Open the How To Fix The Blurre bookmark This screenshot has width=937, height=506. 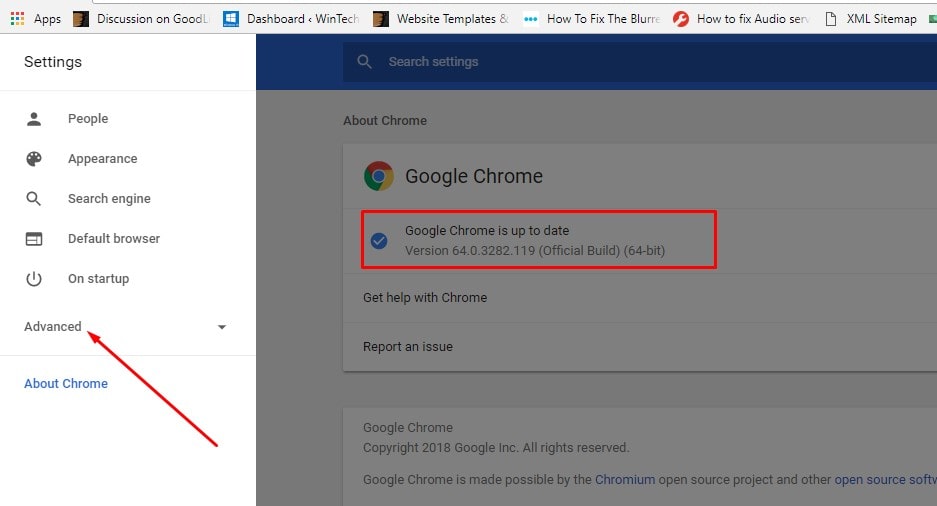point(603,19)
